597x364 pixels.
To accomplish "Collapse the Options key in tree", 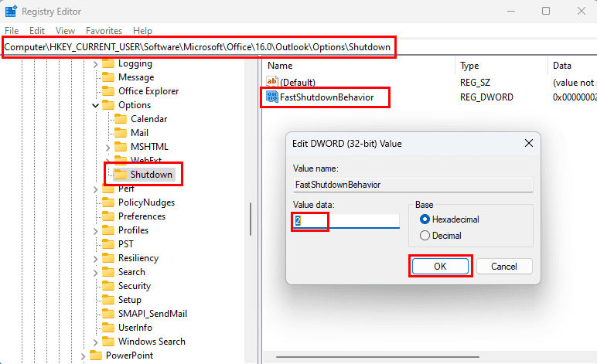I will click(x=95, y=105).
